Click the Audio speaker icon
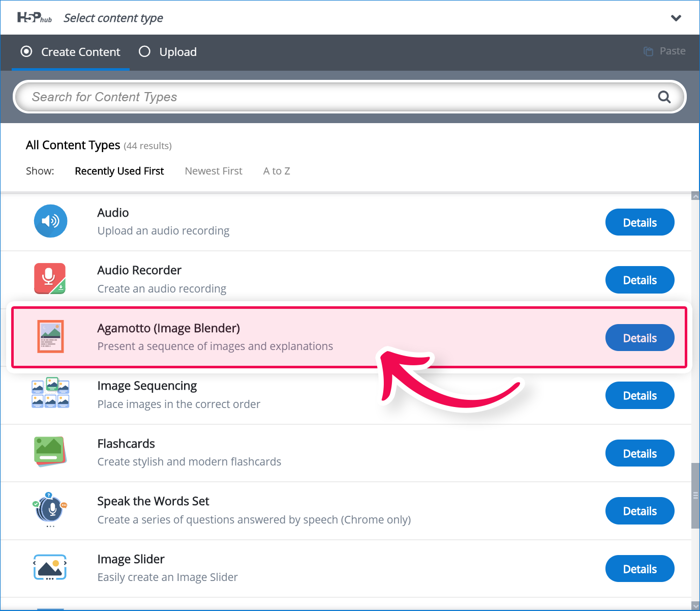The height and width of the screenshot is (611, 700). [x=50, y=221]
